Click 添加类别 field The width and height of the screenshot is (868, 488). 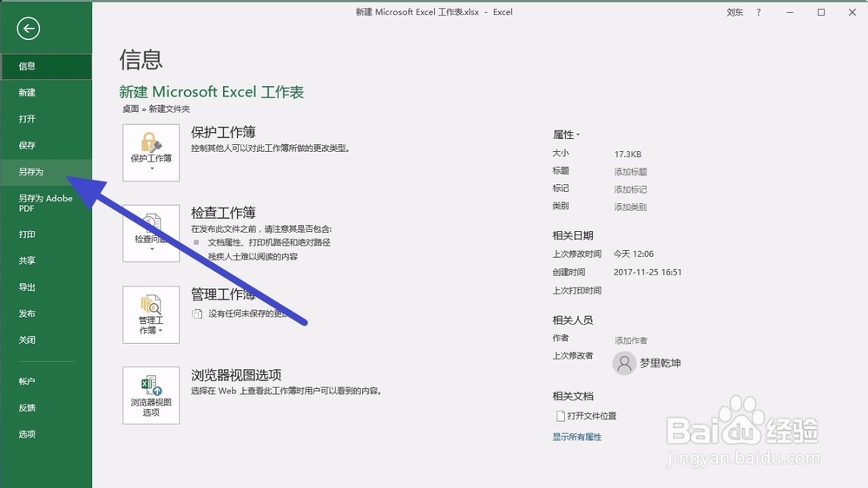click(630, 208)
